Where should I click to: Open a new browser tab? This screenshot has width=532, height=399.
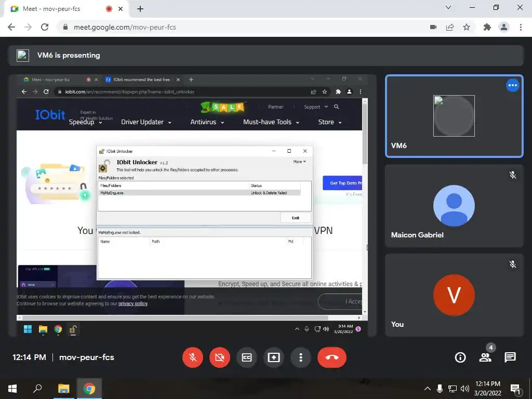tap(140, 9)
